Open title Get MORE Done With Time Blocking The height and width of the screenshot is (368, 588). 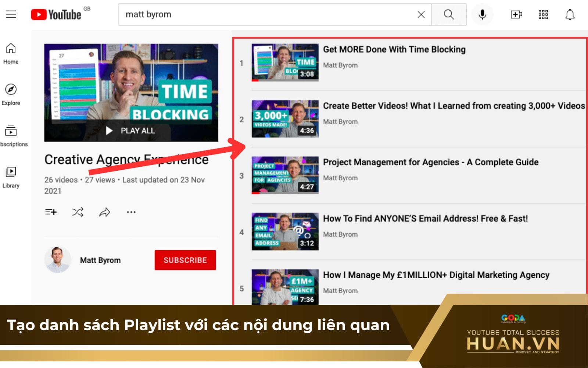(x=394, y=49)
